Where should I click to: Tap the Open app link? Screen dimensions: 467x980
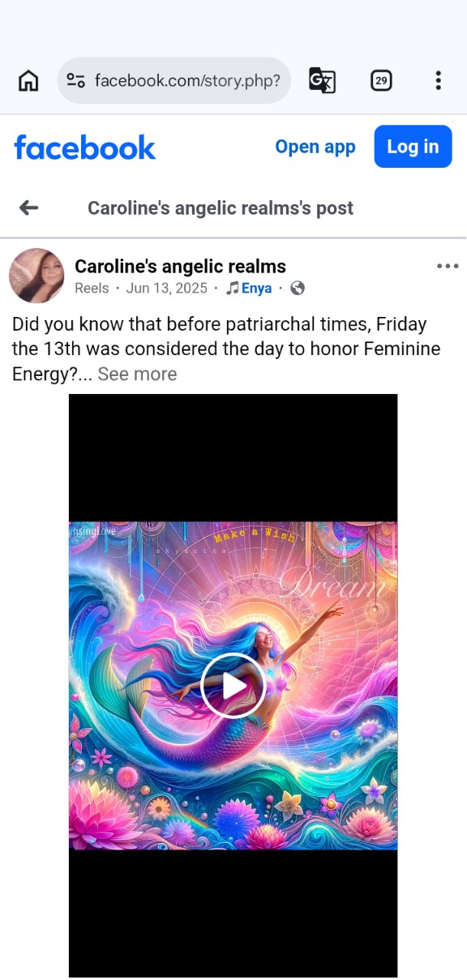315,147
